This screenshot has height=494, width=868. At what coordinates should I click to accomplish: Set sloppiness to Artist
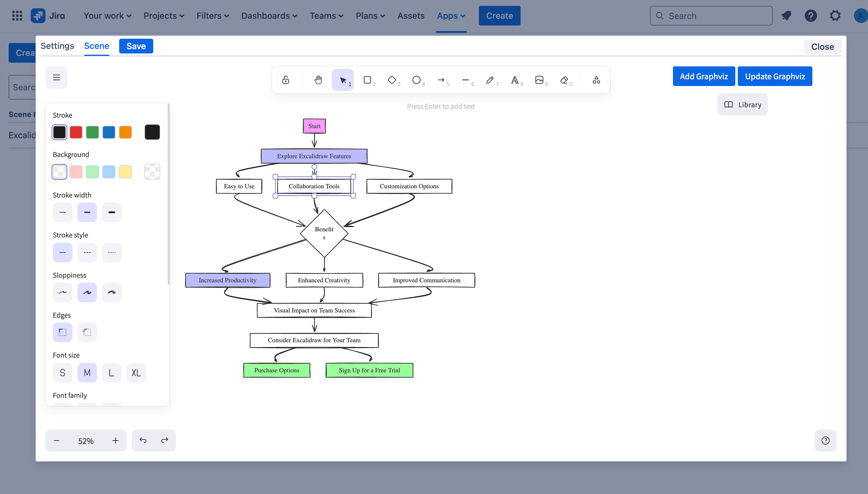[x=87, y=292]
